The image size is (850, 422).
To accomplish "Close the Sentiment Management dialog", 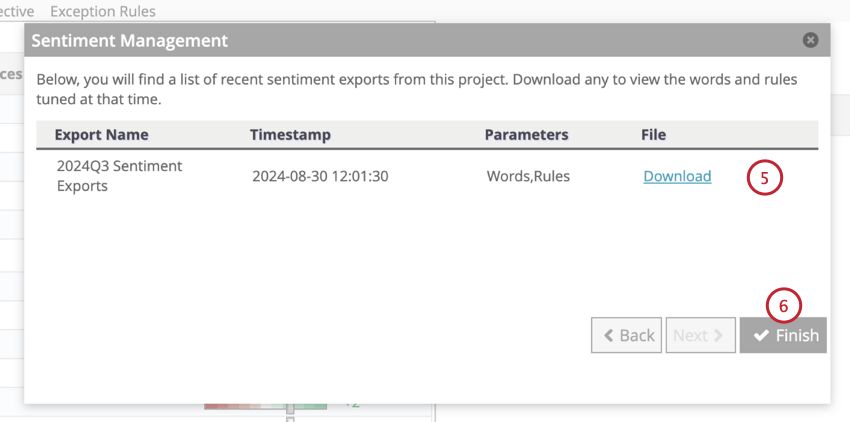I will click(810, 40).
